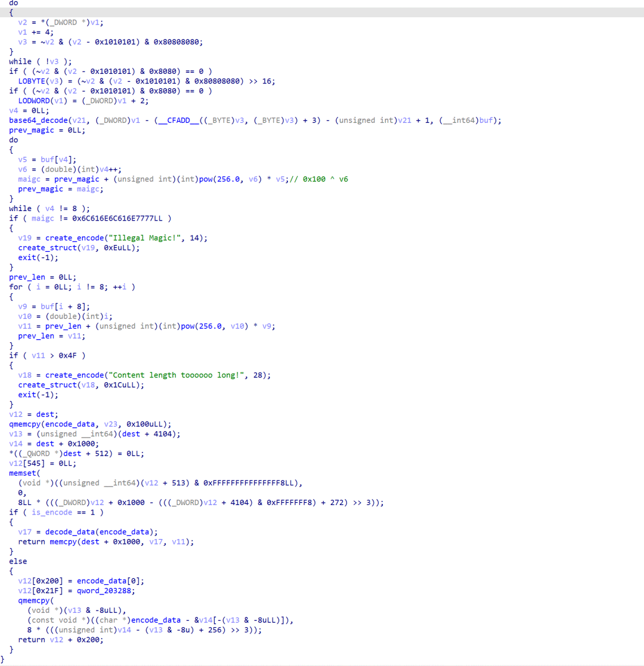Viewport: 644px width, 666px height.
Task: Select the "Illegal Magic!" string literal
Action: click(x=145, y=238)
